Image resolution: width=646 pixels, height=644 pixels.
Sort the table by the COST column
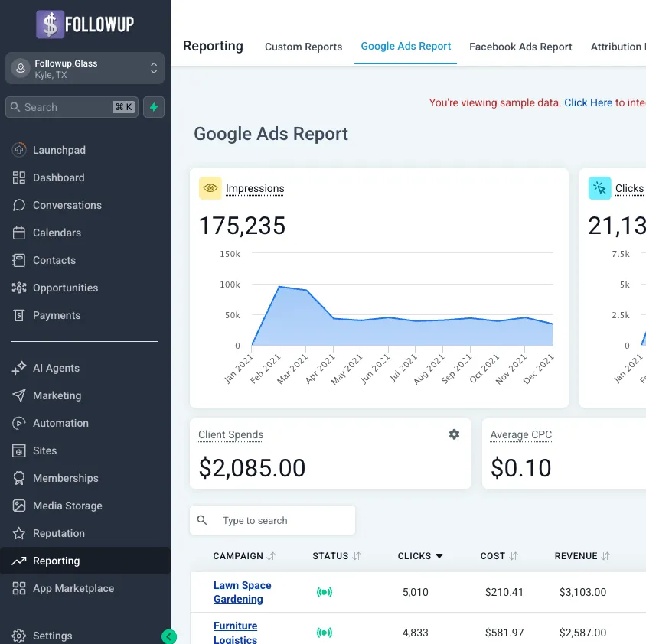click(x=499, y=556)
